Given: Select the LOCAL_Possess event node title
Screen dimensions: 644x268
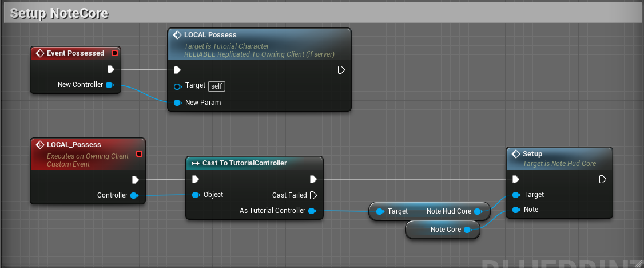Looking at the screenshot, I should 74,145.
